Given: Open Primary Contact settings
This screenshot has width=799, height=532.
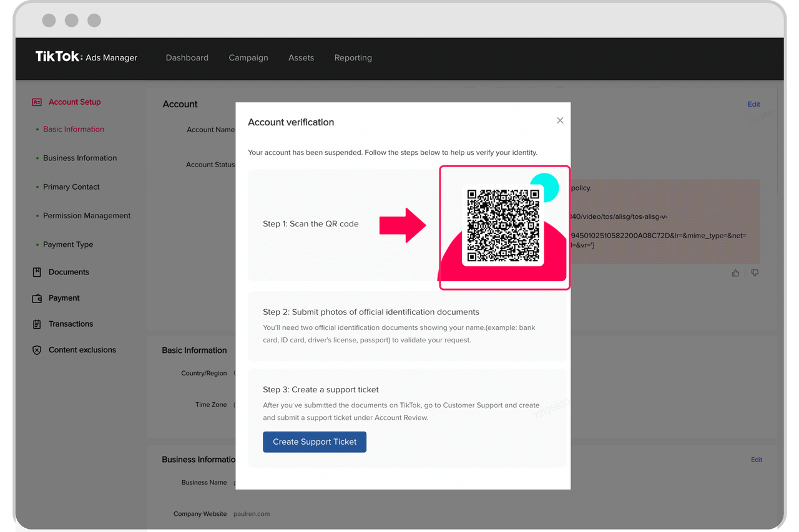Looking at the screenshot, I should coord(71,186).
